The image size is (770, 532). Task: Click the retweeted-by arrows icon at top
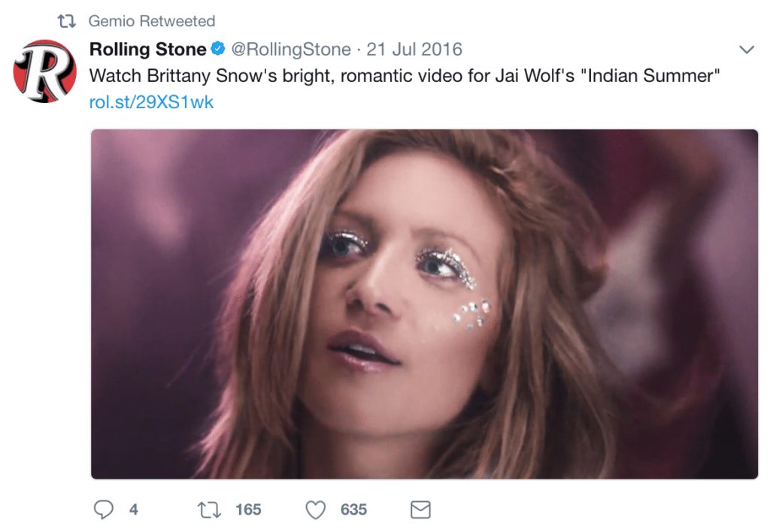(x=67, y=21)
